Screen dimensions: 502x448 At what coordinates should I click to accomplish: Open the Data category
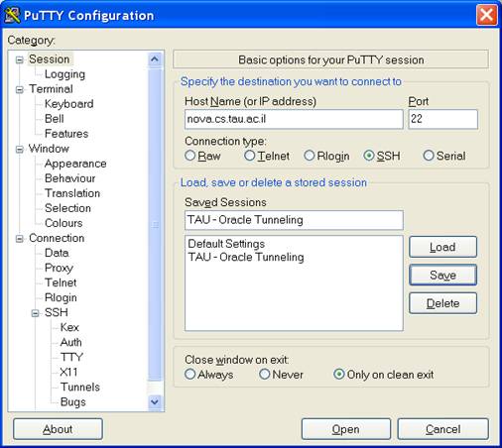click(x=57, y=253)
